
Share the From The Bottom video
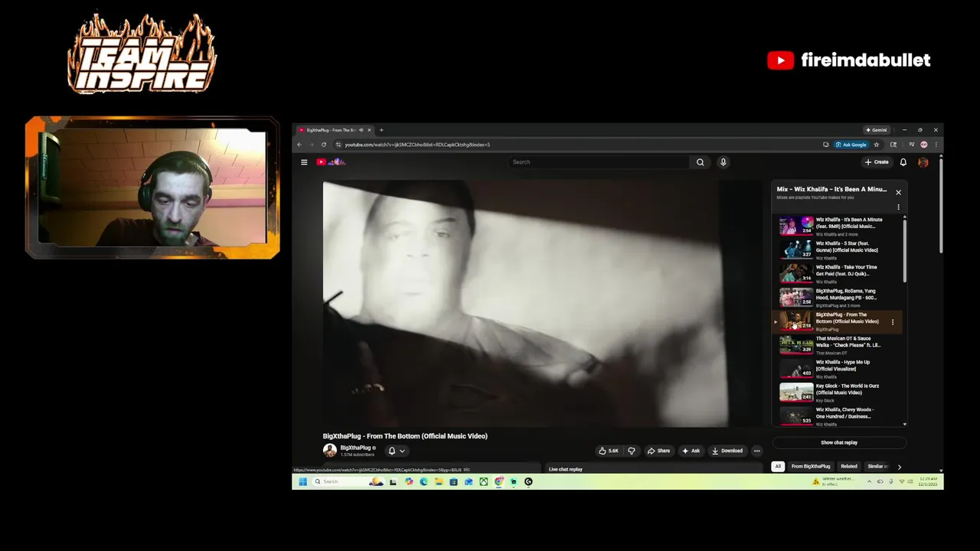click(658, 451)
